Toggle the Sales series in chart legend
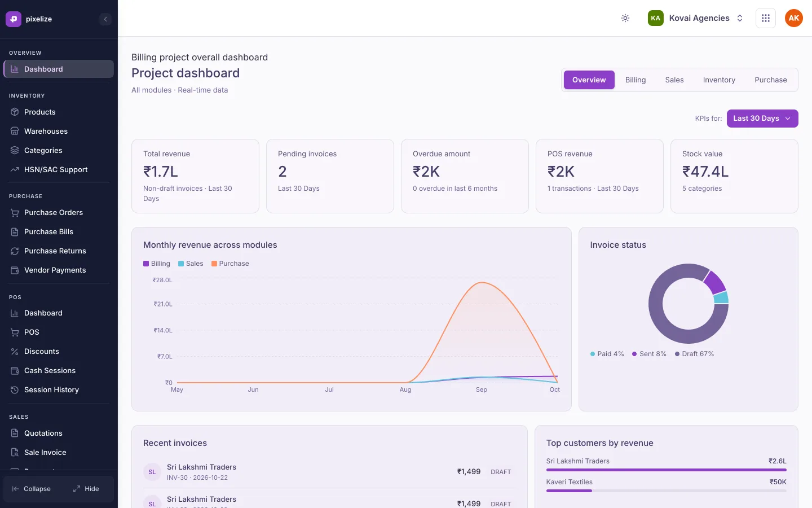 [191, 264]
